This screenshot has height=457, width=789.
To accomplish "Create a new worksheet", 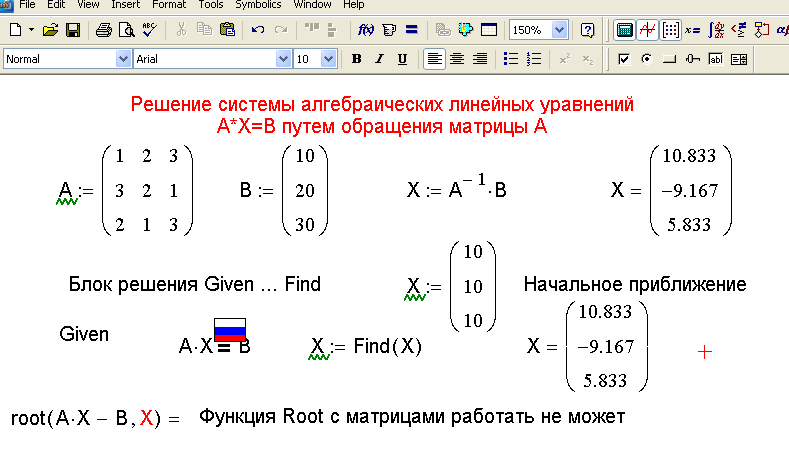I will pyautogui.click(x=16, y=30).
